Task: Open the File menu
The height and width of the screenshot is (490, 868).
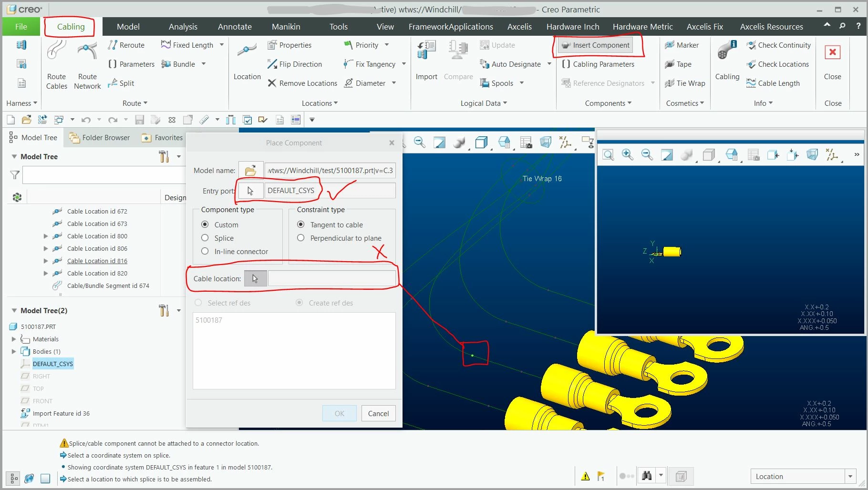Action: 21,27
